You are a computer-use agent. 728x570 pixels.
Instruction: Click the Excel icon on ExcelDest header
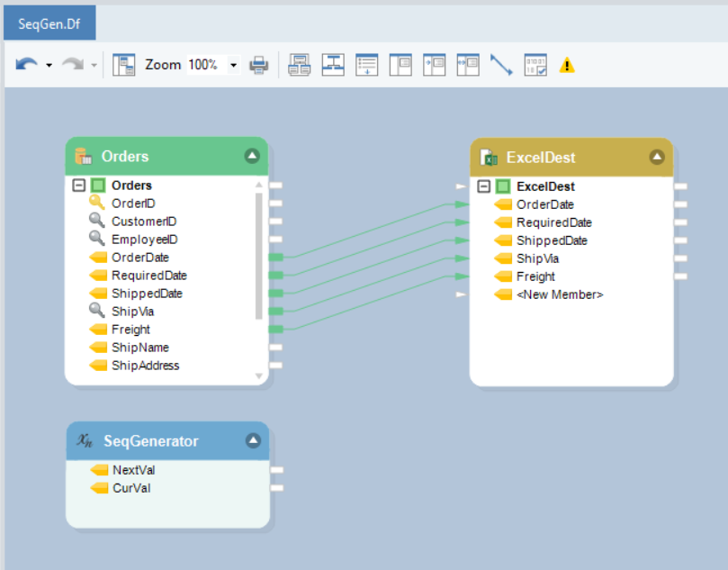pos(490,158)
